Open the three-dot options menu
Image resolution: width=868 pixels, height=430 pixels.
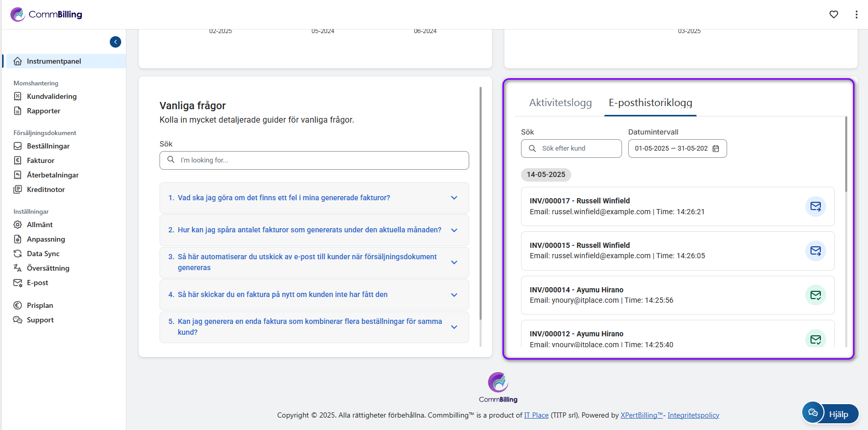pyautogui.click(x=856, y=14)
